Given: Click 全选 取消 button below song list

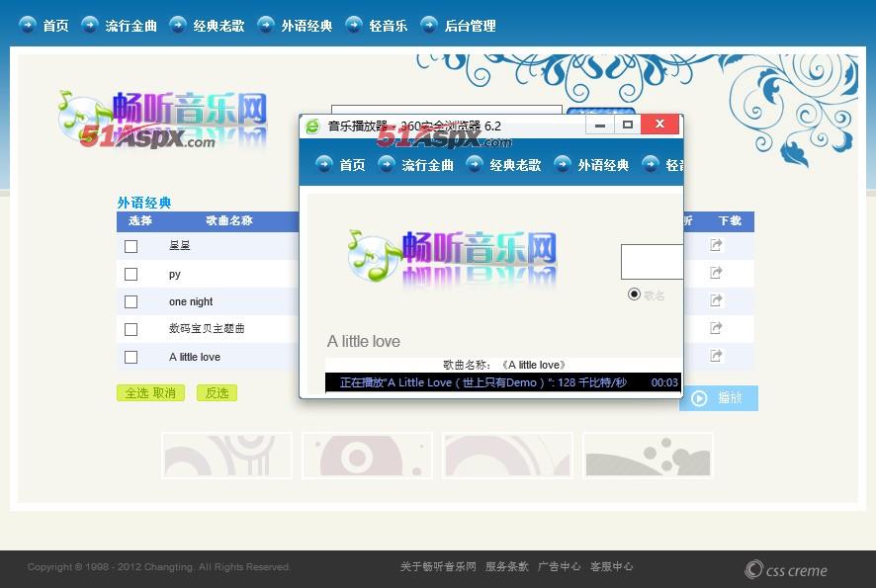Looking at the screenshot, I should [x=150, y=392].
